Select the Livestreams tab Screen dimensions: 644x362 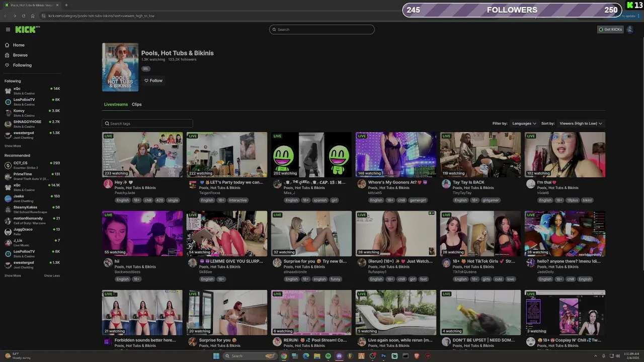click(116, 105)
